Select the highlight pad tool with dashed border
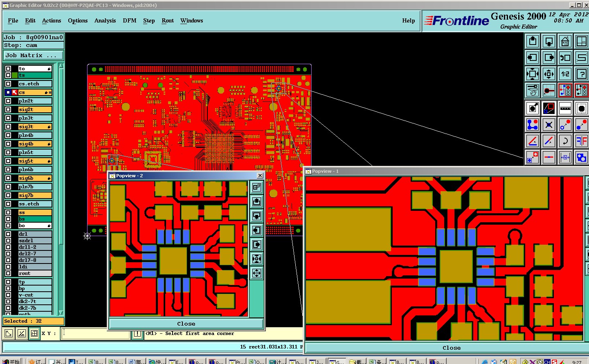 [x=582, y=108]
